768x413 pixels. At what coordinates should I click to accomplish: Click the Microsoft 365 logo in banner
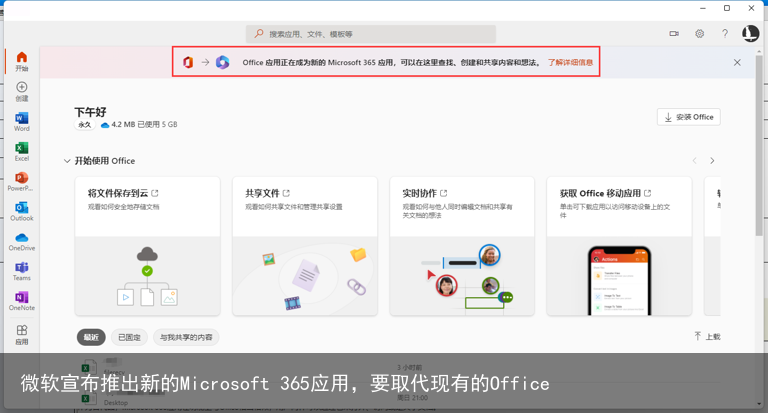222,62
